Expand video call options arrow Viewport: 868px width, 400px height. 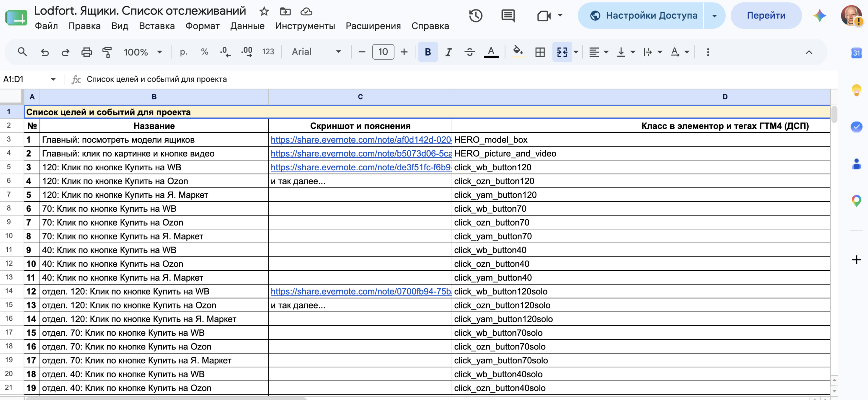click(560, 15)
